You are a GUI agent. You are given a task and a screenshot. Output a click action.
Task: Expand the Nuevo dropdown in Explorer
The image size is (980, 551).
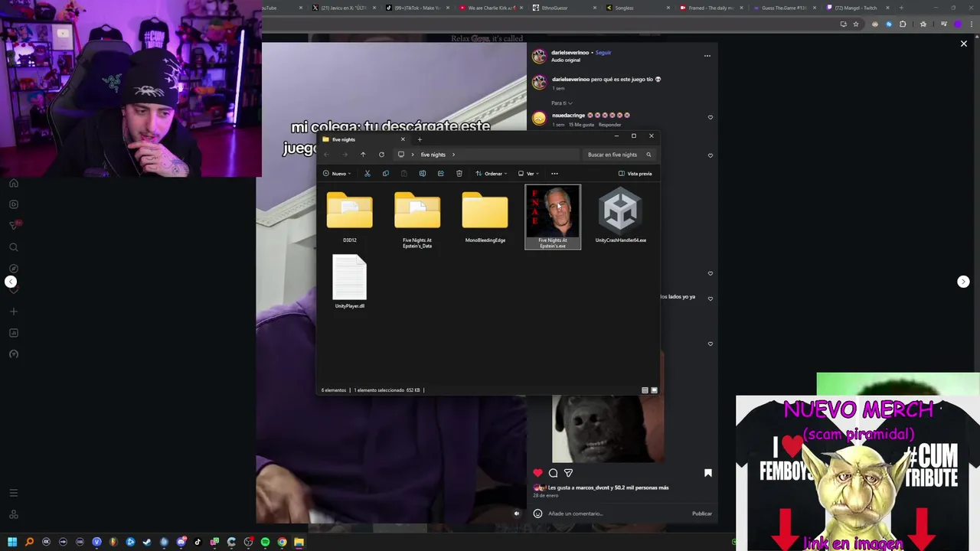coord(338,174)
